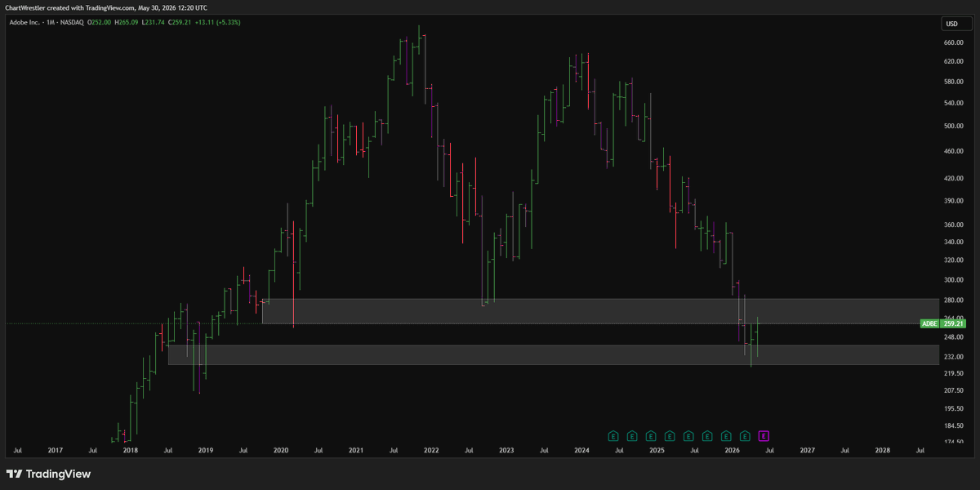Screen dimensions: 980x490
Task: Click the 620.00 price axis label
Action: pos(955,61)
